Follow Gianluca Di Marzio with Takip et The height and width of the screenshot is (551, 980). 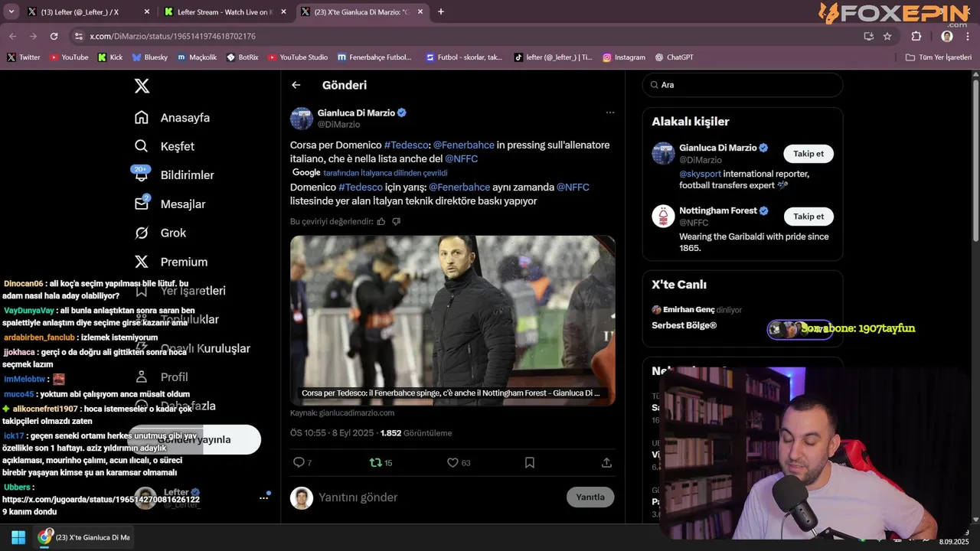pos(808,154)
